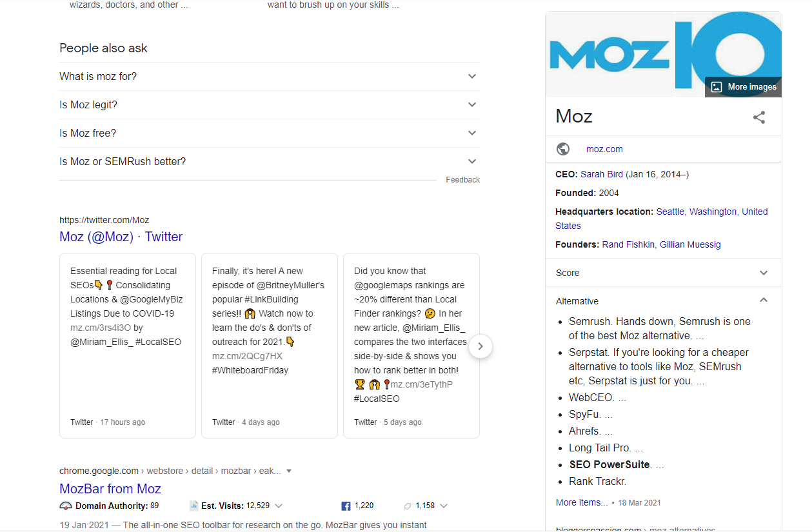Click the Feedback link under People also ask
The width and height of the screenshot is (812, 532).
click(x=463, y=180)
